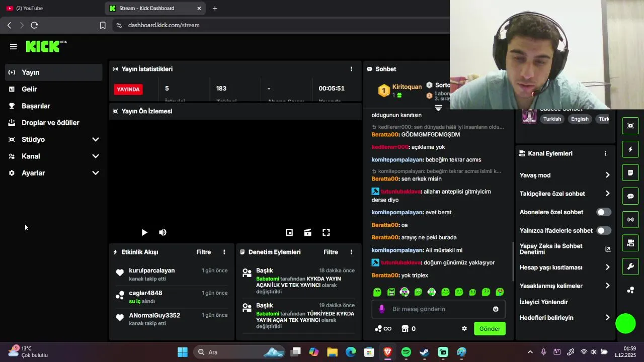
Task: Open Takipçilere özel sohbet settings
Action: [565, 194]
